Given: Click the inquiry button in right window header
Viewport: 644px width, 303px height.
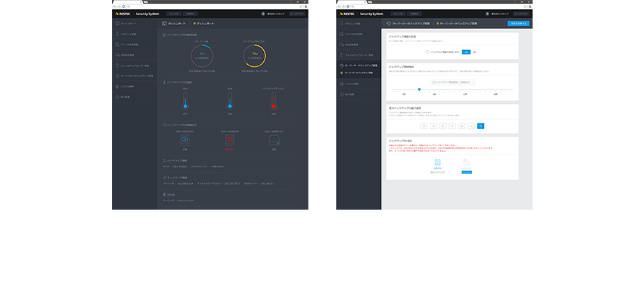Looking at the screenshot, I should [414, 13].
